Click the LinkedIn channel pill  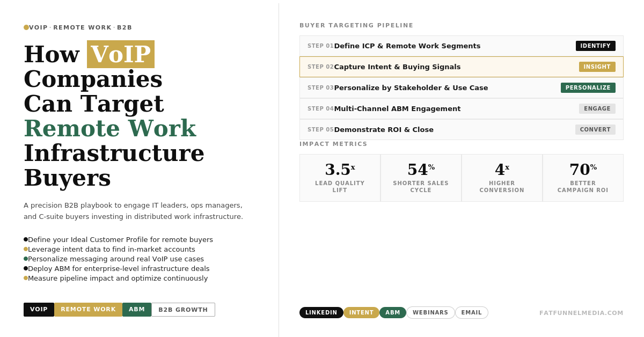[321, 313]
